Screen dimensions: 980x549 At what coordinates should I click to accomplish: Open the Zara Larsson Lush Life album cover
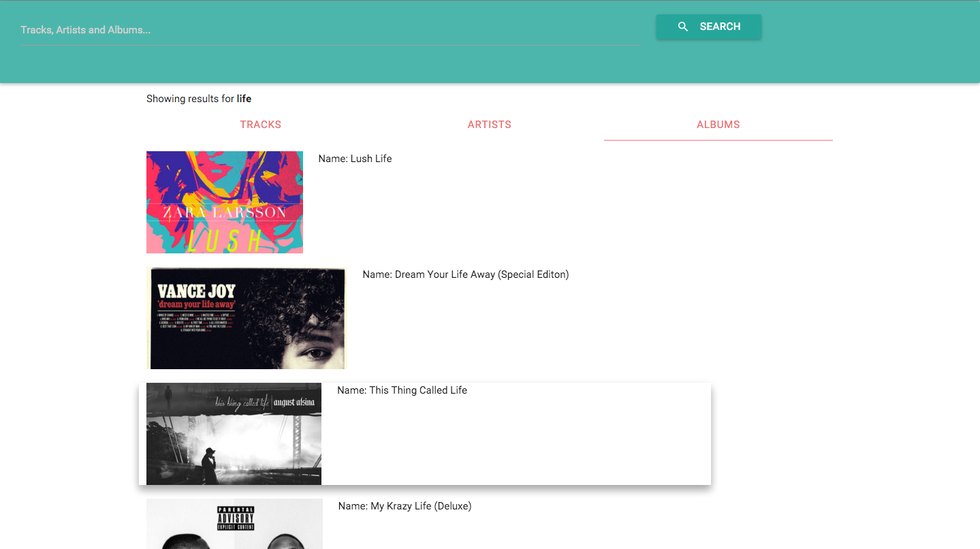225,202
